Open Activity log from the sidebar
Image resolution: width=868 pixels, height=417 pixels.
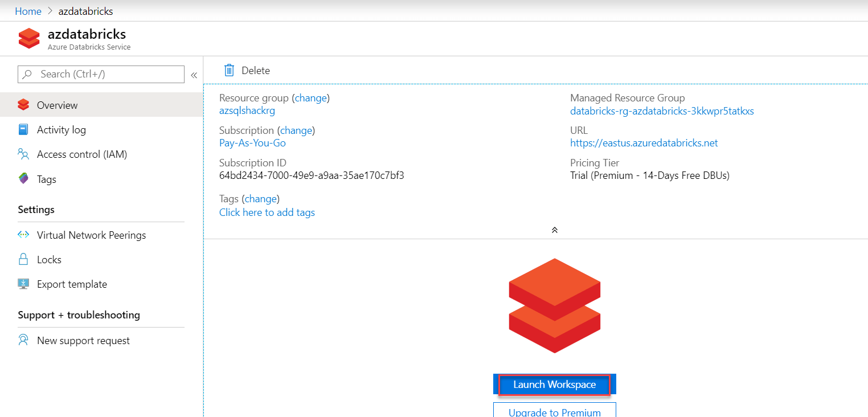[x=60, y=129]
